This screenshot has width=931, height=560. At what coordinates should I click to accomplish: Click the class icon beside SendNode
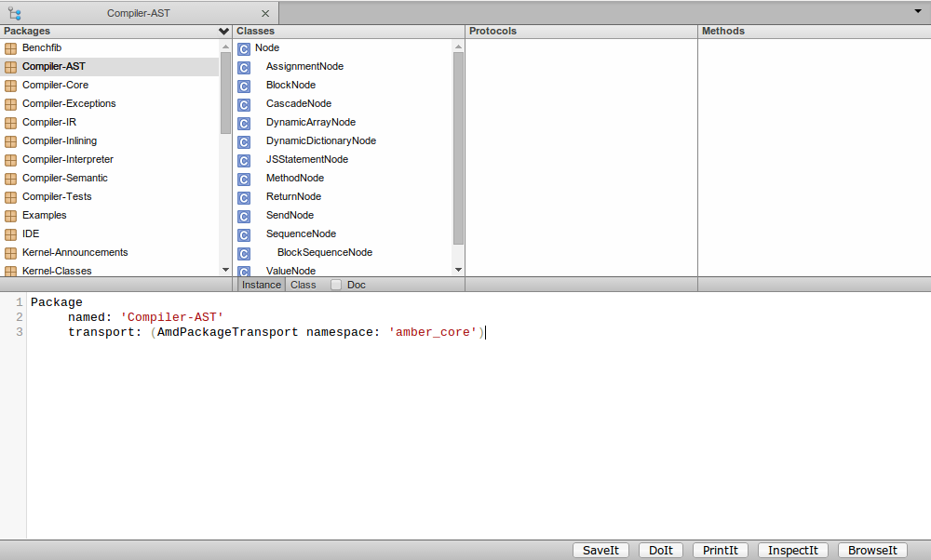point(244,216)
